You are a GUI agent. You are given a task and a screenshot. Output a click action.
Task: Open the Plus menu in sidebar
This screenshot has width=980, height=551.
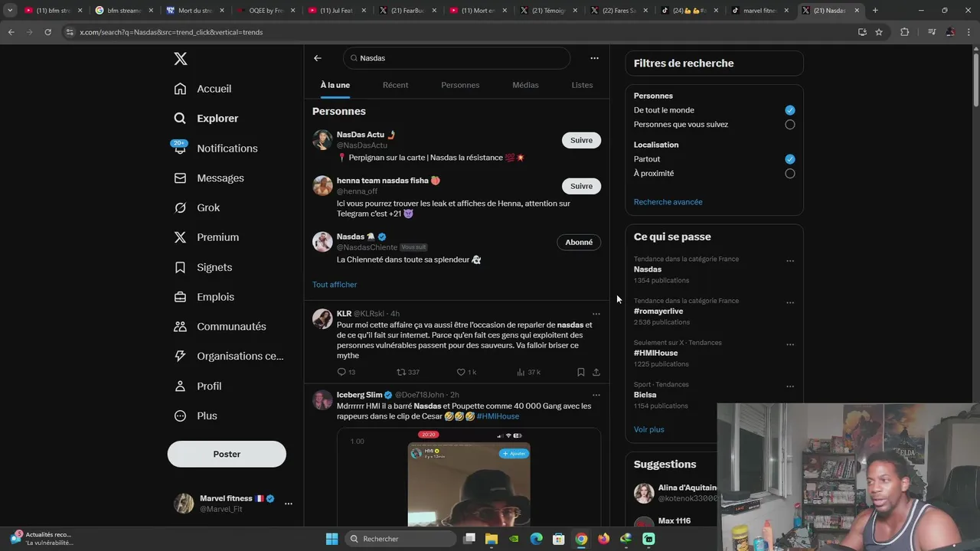tap(195, 416)
